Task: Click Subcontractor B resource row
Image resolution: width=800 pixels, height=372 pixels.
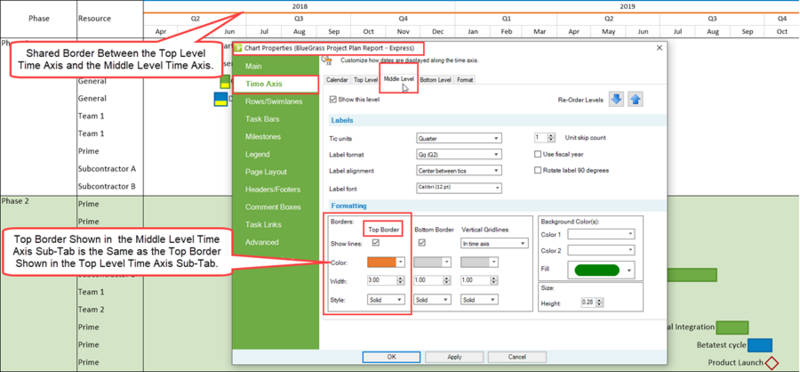Action: 107,186
